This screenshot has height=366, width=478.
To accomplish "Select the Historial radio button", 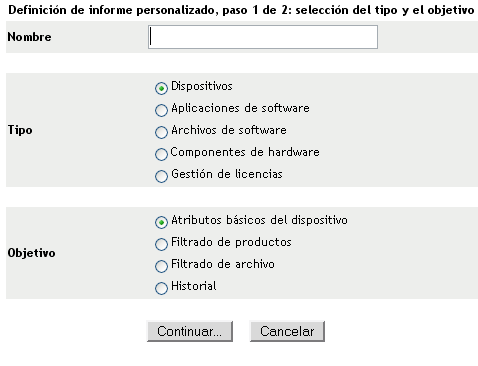I will click(161, 288).
